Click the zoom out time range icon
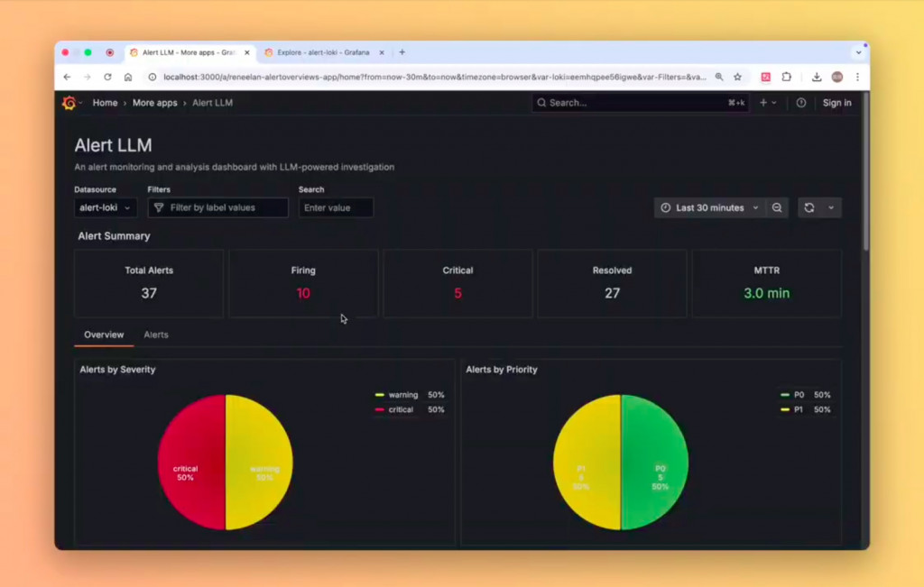The width and height of the screenshot is (924, 587). pos(777,207)
